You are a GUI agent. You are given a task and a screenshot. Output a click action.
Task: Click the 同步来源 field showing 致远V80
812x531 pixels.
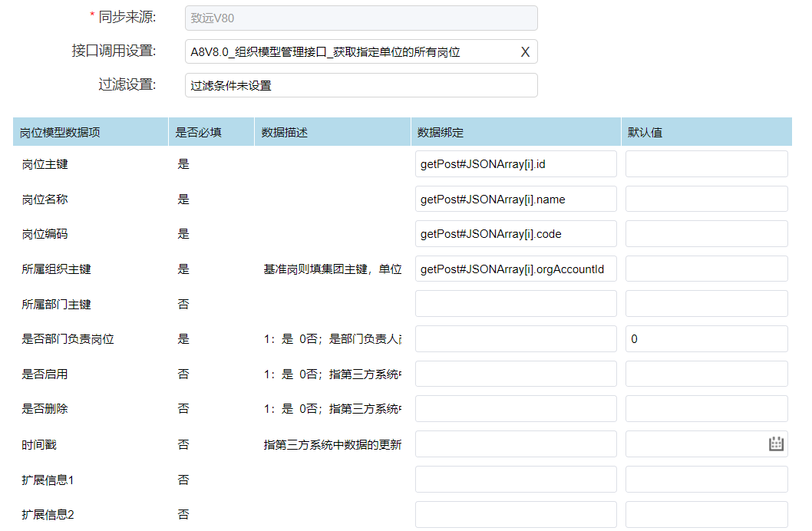pos(361,18)
